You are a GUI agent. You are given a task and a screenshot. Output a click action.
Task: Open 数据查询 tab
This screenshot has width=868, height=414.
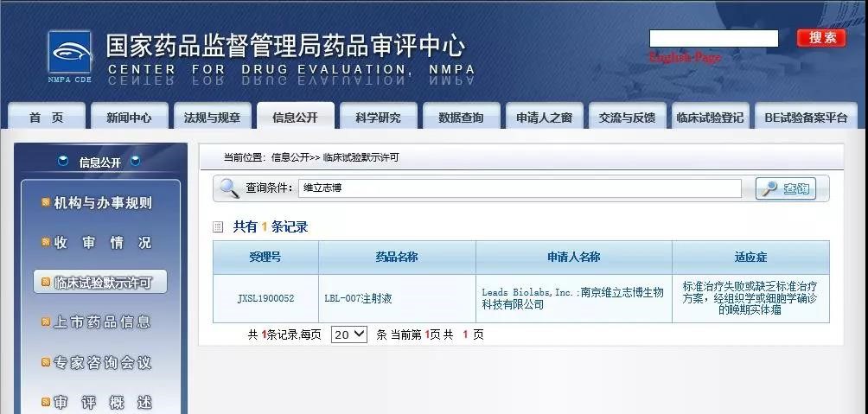461,117
